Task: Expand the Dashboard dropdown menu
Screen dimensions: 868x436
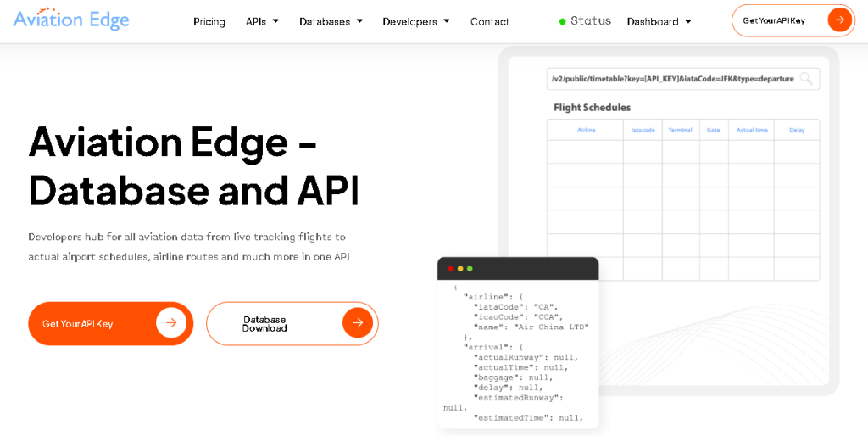Action: point(659,21)
